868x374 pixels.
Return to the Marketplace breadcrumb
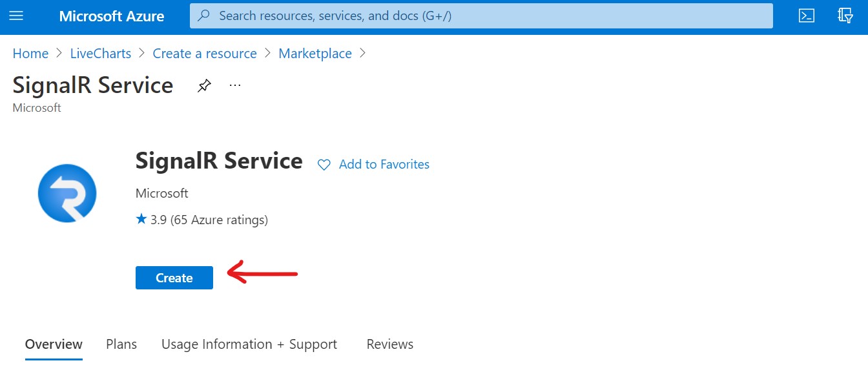(x=315, y=54)
